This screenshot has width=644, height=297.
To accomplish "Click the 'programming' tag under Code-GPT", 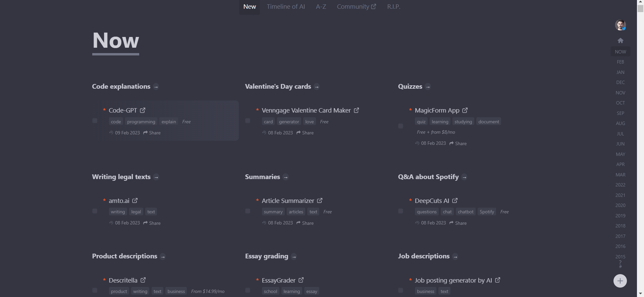I will [x=141, y=122].
